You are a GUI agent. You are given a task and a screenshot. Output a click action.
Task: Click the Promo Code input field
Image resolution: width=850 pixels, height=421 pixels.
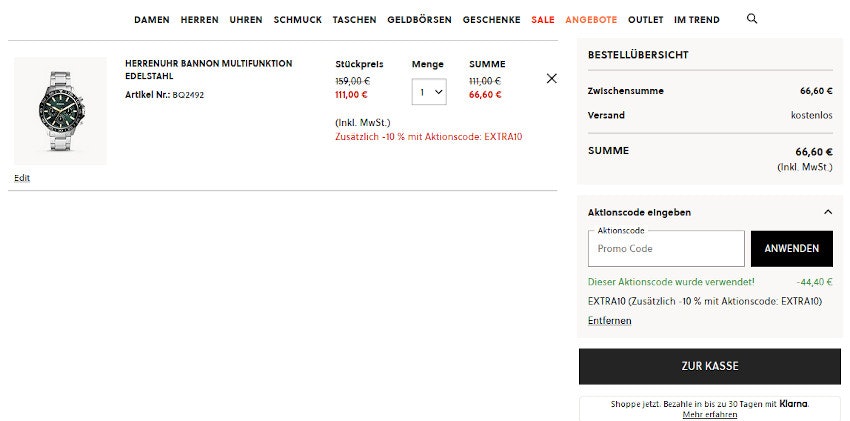pos(666,249)
